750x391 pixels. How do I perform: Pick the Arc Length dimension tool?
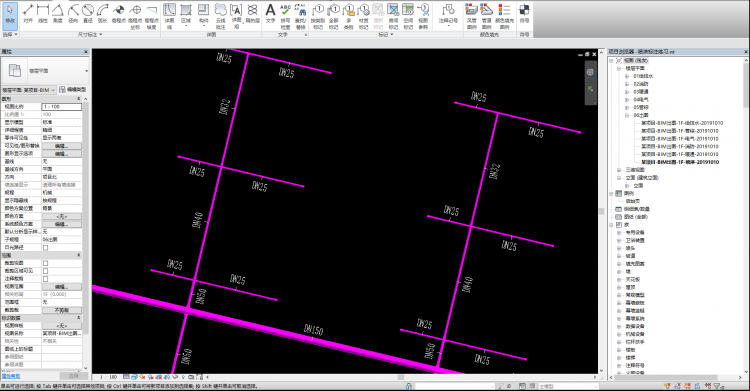tap(102, 13)
